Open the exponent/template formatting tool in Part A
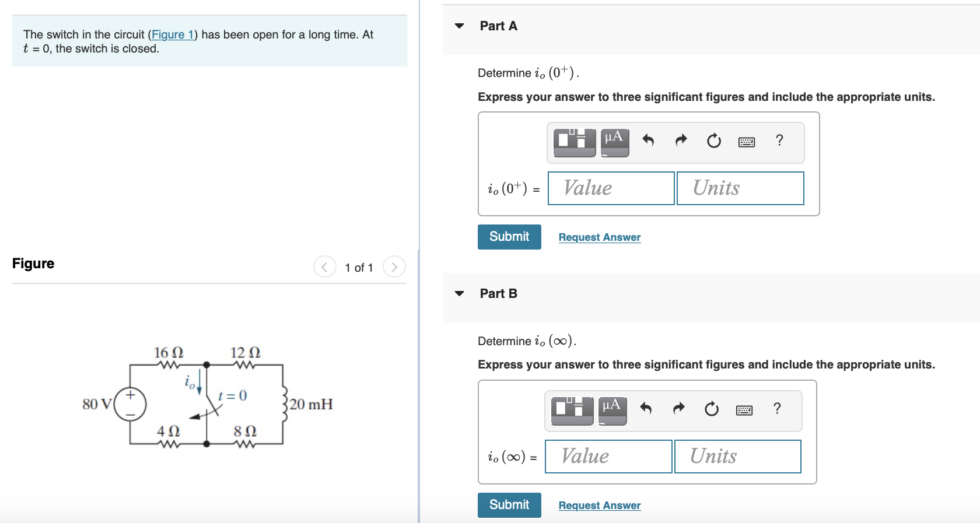Viewport: 980px width, 523px height. 573,142
